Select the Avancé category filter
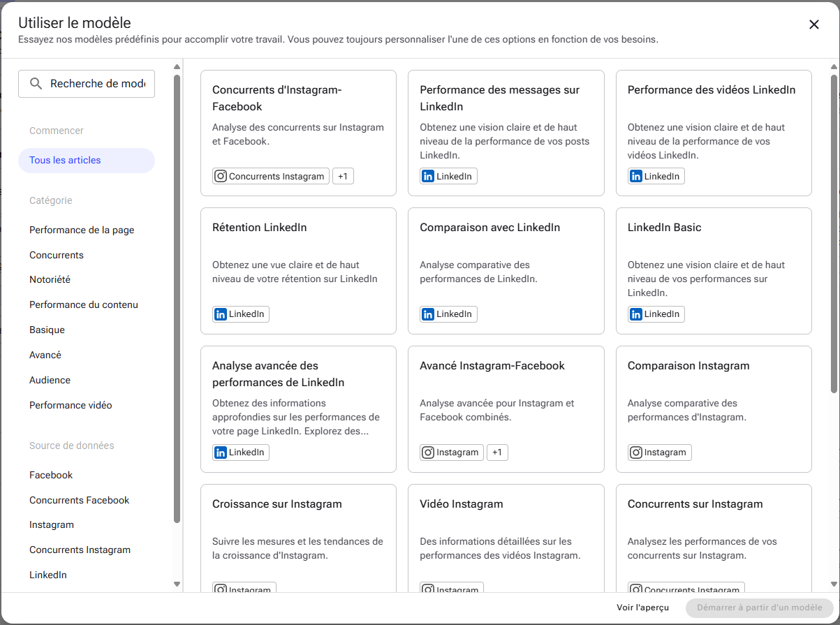The height and width of the screenshot is (625, 840). click(45, 355)
